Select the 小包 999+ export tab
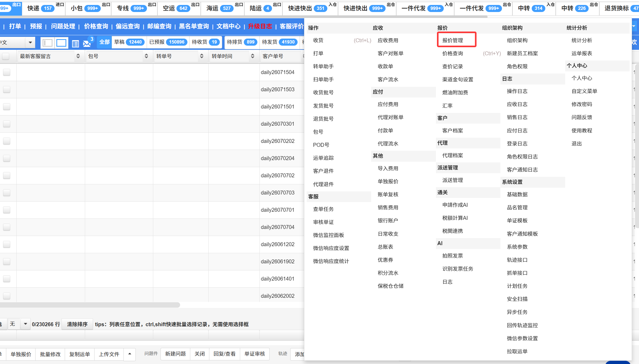This screenshot has width=639, height=364. coord(88,8)
